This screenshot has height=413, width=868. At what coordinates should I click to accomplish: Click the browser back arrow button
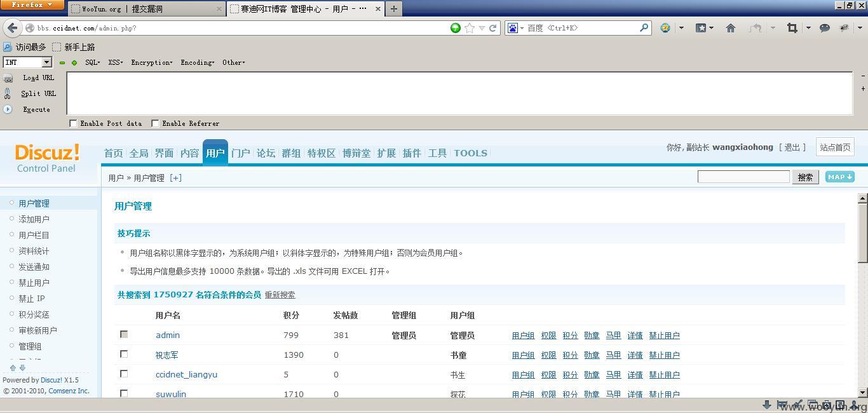[x=12, y=28]
